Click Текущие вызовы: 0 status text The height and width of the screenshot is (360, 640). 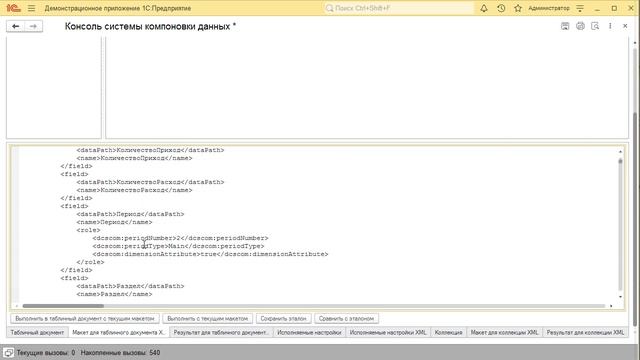46,353
